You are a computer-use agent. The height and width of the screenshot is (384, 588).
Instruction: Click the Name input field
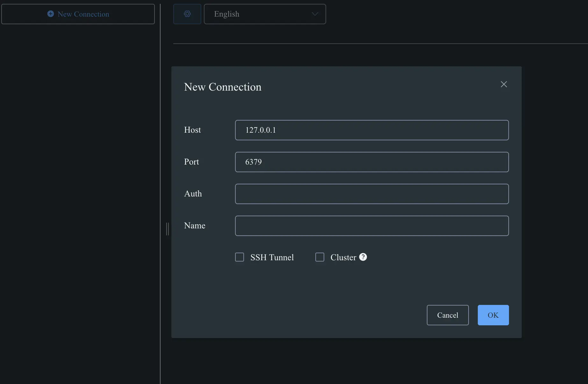click(372, 225)
